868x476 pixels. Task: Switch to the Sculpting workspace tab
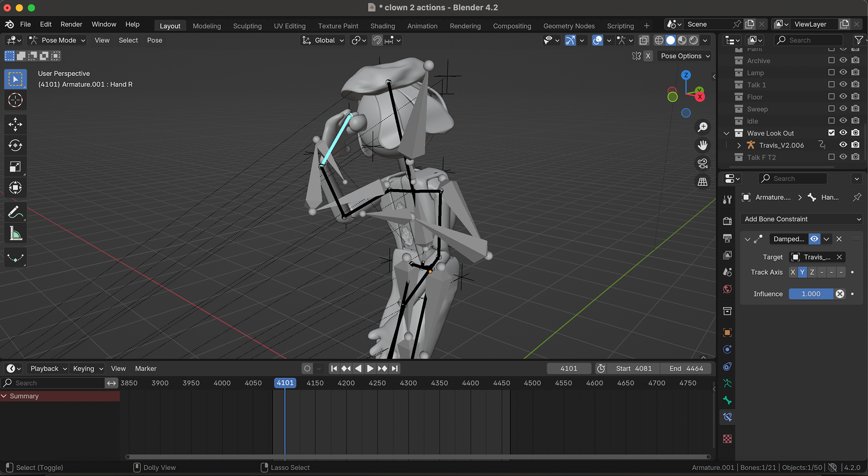click(x=247, y=26)
